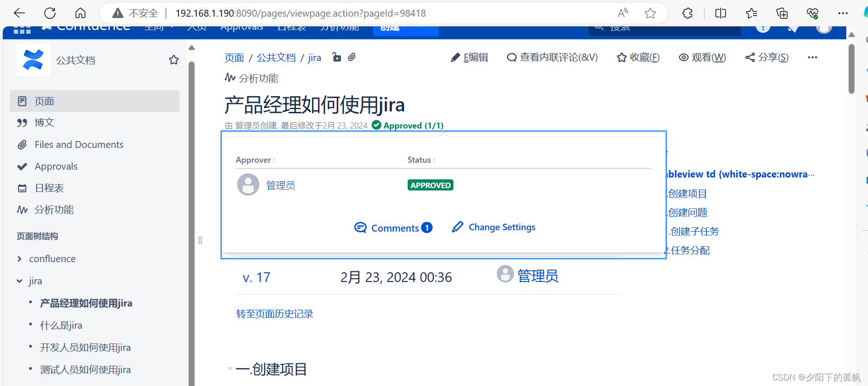The image size is (868, 386).
Task: Jump to 创建问题 in table of contents
Action: click(x=688, y=213)
